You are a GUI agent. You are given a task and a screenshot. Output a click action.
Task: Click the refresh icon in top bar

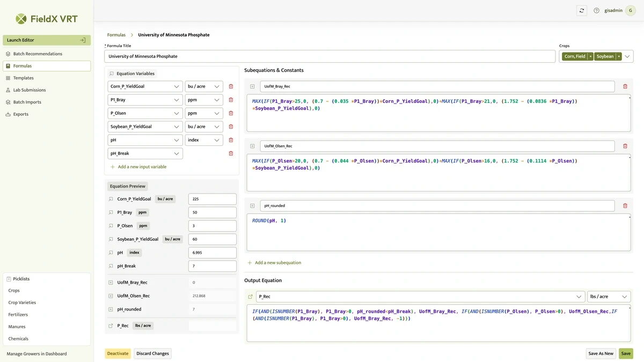click(582, 10)
